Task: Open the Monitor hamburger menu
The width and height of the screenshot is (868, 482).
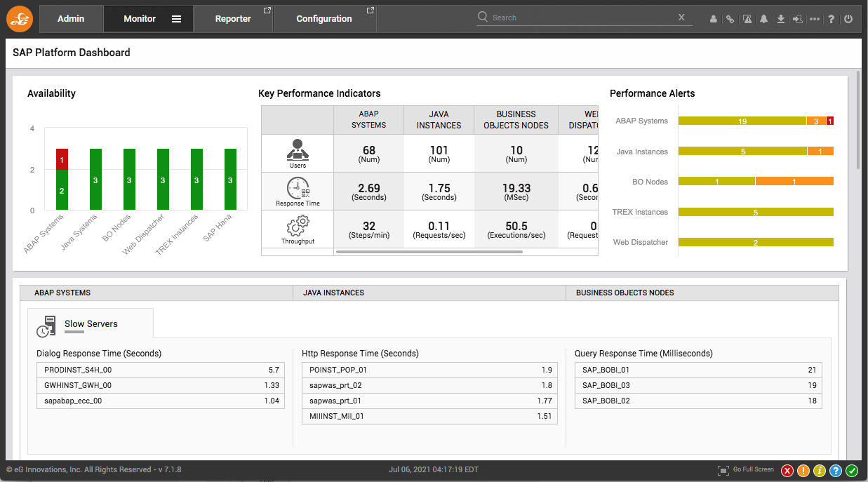Action: pyautogui.click(x=177, y=19)
